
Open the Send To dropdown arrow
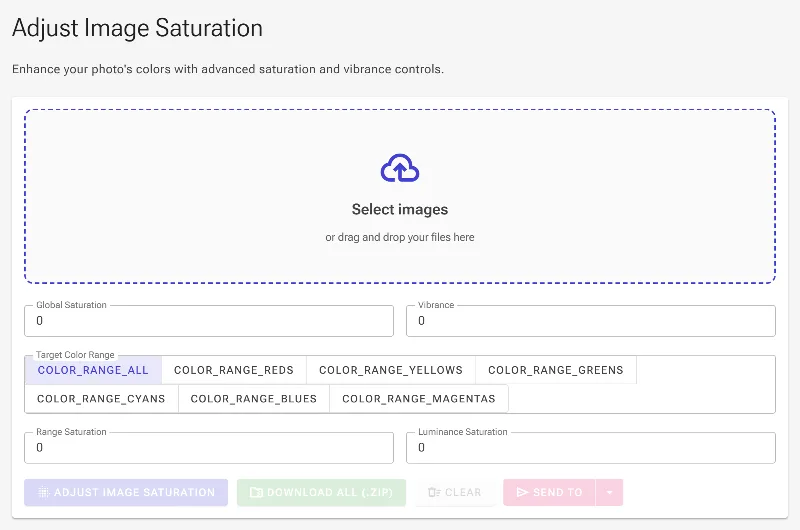click(x=609, y=492)
